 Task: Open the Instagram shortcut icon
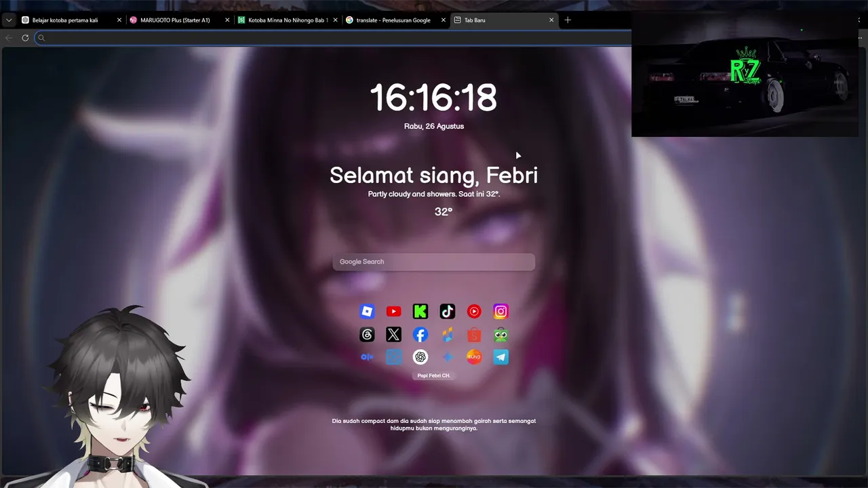501,312
